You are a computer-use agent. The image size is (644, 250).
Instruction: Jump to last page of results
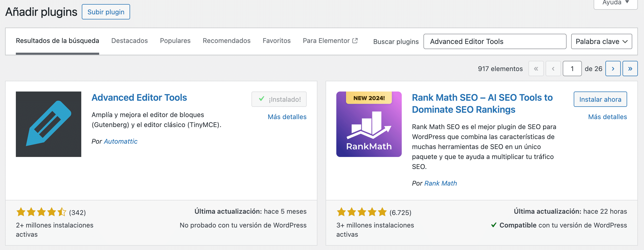click(x=630, y=69)
